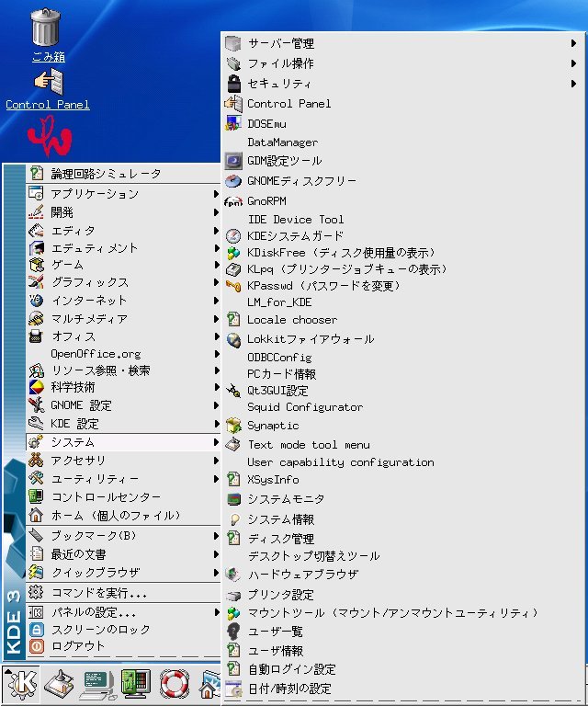Viewport: 588px width, 706px height.
Task: Launch DataManager from System submenu
Action: point(403,142)
